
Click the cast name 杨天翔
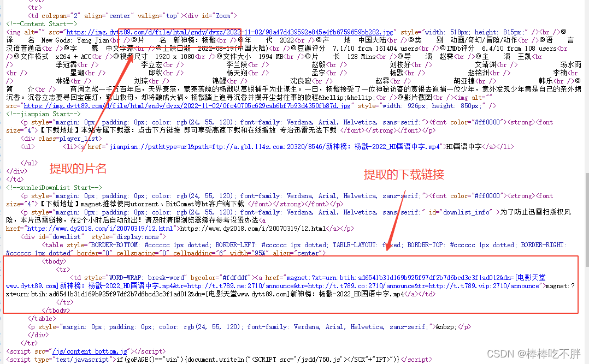[x=237, y=73]
